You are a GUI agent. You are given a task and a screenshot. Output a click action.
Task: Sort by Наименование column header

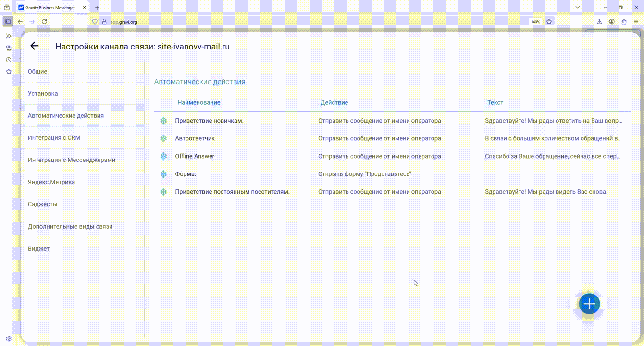[199, 102]
